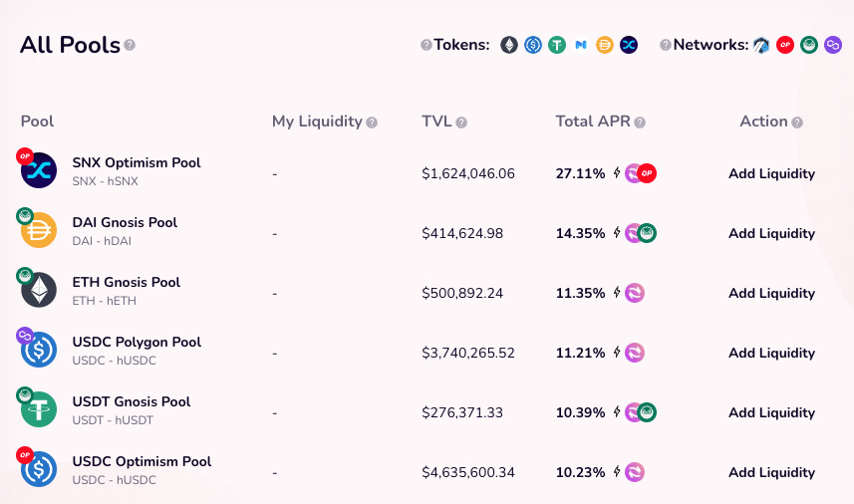The width and height of the screenshot is (854, 504).
Task: Sort pools by the TVL column header
Action: pyautogui.click(x=436, y=122)
